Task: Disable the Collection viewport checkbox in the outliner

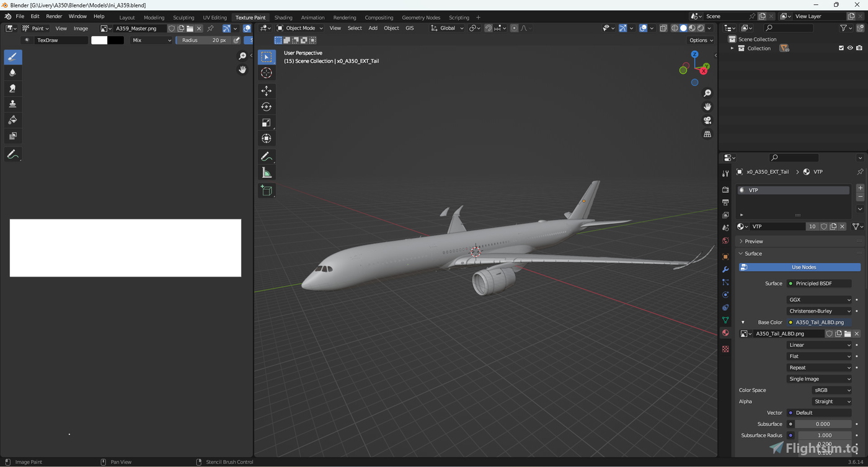Action: (841, 48)
